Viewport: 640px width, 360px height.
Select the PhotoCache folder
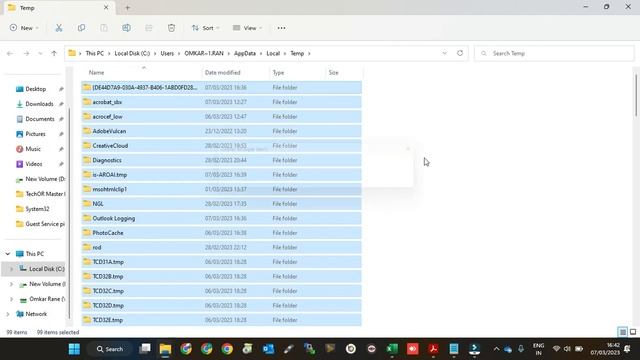coord(221,233)
